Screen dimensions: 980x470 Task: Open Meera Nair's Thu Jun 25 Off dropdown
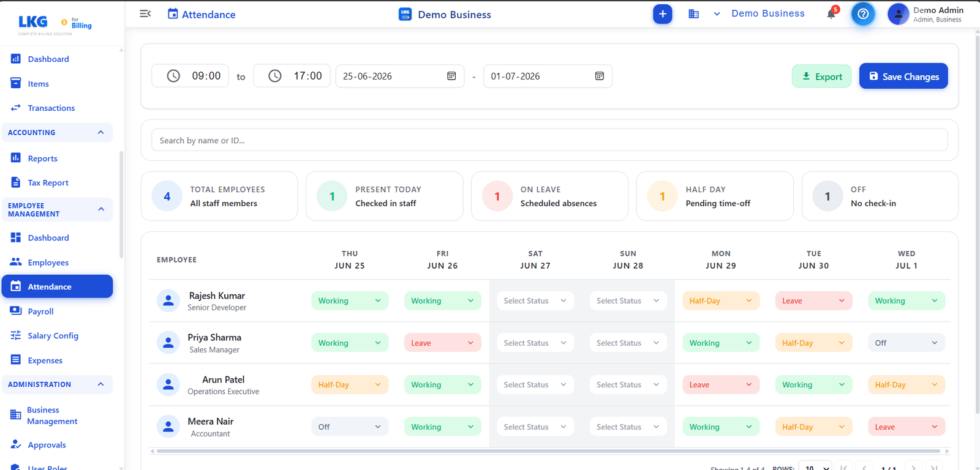pyautogui.click(x=350, y=427)
